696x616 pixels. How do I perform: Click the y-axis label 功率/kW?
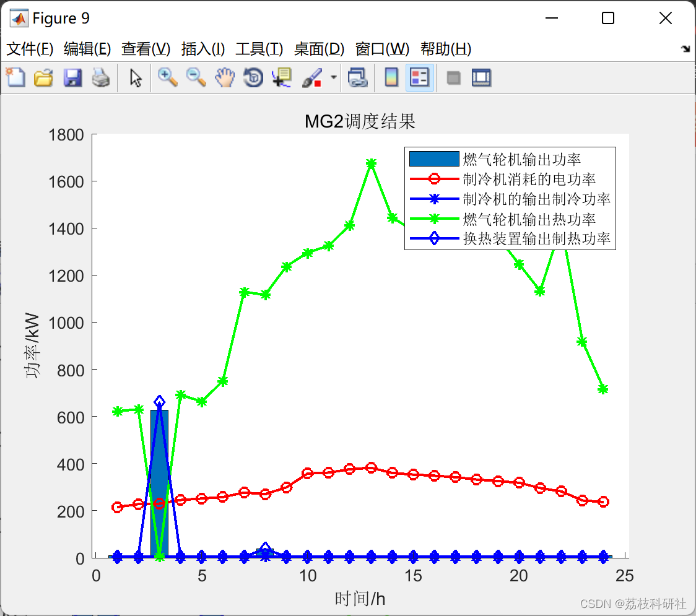coord(32,345)
